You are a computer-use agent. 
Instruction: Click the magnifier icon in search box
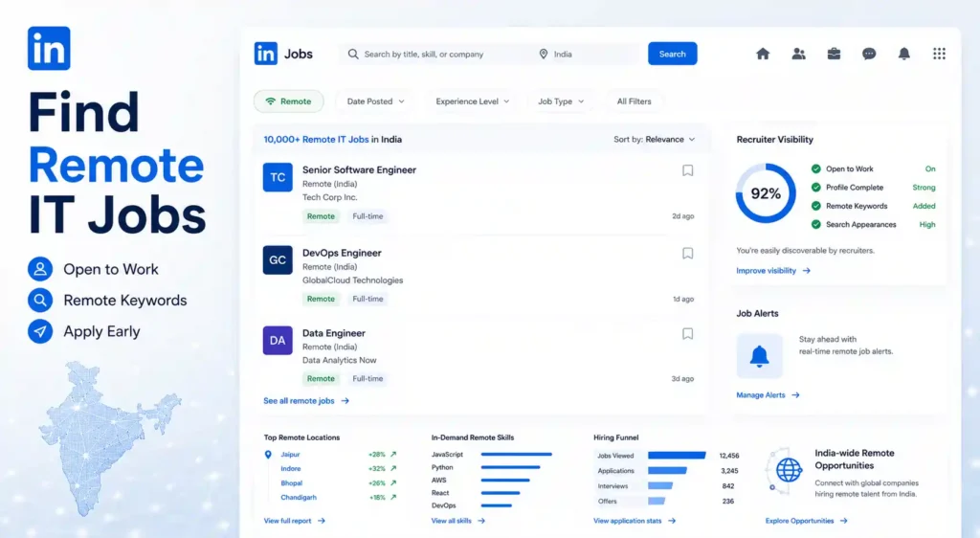[353, 55]
